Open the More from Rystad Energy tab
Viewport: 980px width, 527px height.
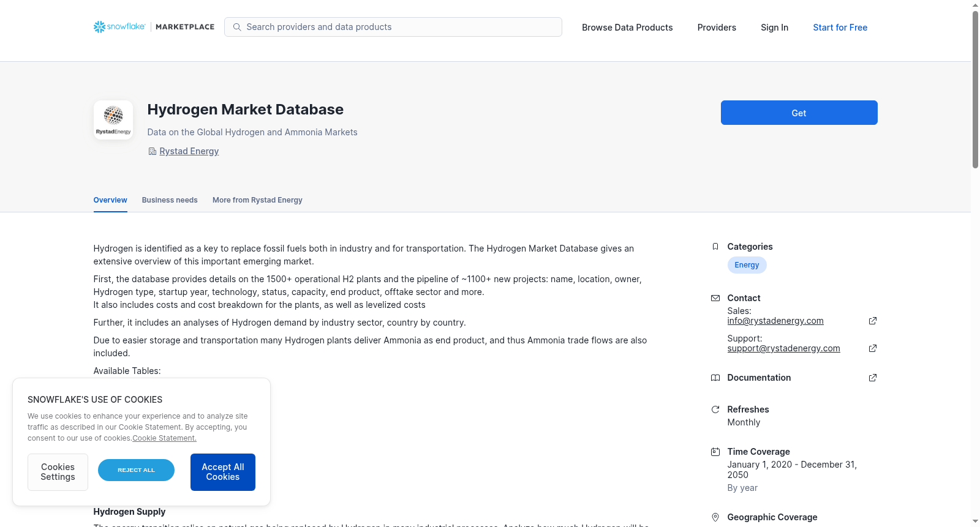click(x=257, y=200)
